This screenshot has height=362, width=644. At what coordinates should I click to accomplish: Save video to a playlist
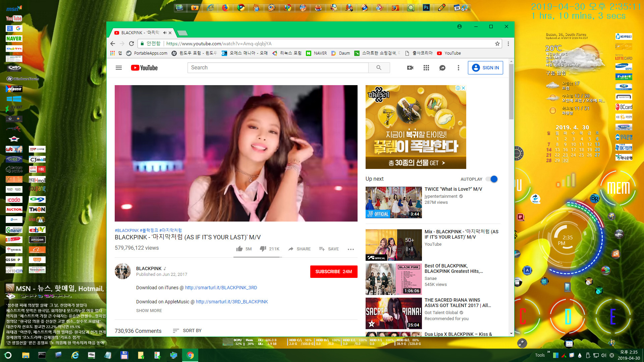[329, 249]
